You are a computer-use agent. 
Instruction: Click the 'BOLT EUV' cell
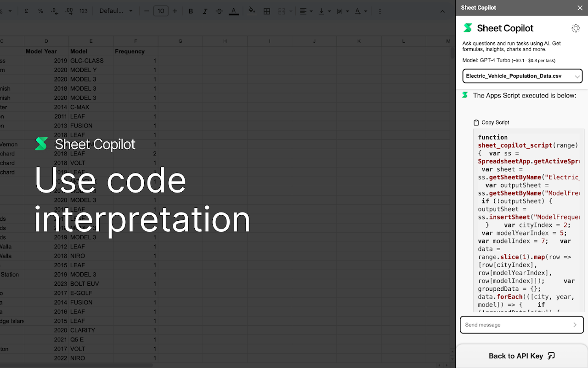coord(91,284)
